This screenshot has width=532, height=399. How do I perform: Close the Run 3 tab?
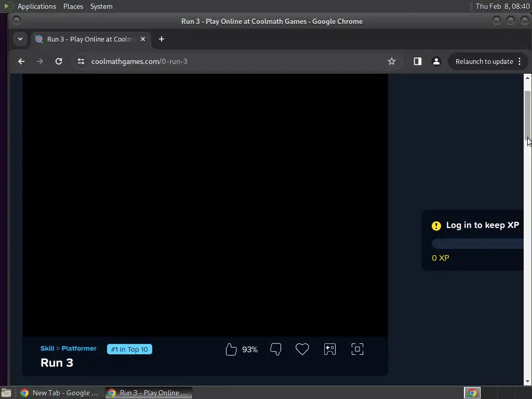click(143, 39)
